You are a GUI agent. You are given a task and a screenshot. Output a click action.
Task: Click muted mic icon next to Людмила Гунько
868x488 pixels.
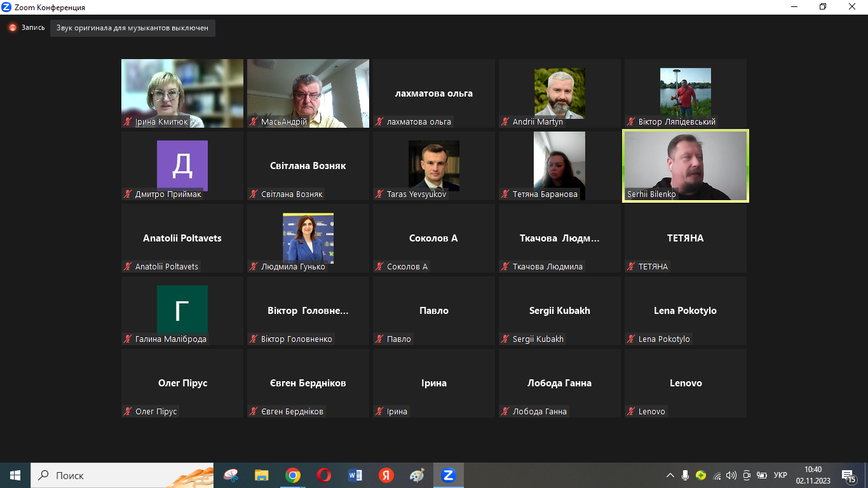click(x=254, y=267)
